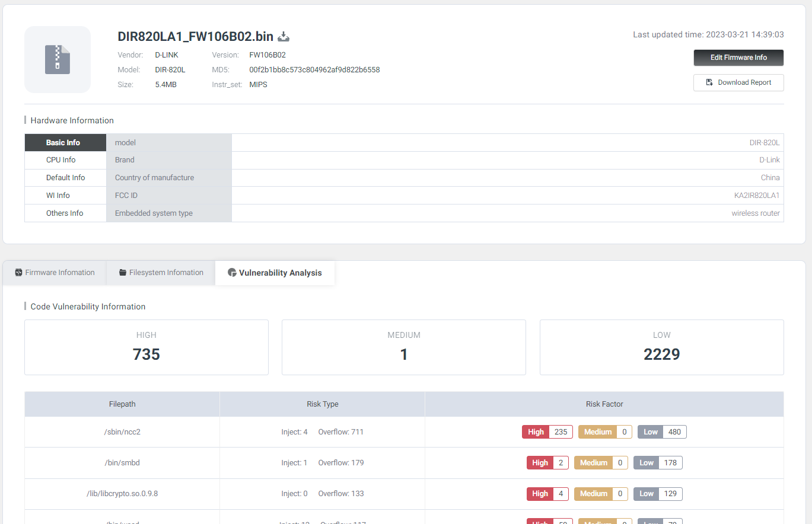Click the download icon next to the firmware filename
Viewport: 812px width, 524px height.
point(284,37)
